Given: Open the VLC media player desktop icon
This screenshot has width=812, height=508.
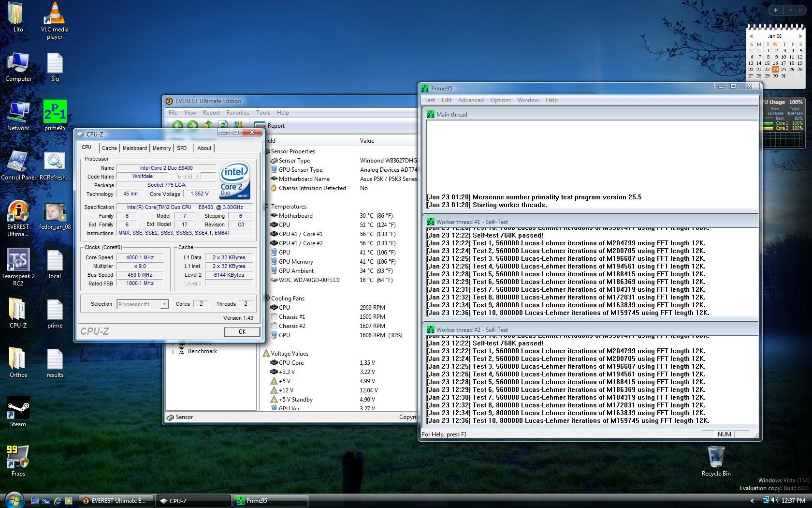Looking at the screenshot, I should (x=55, y=21).
